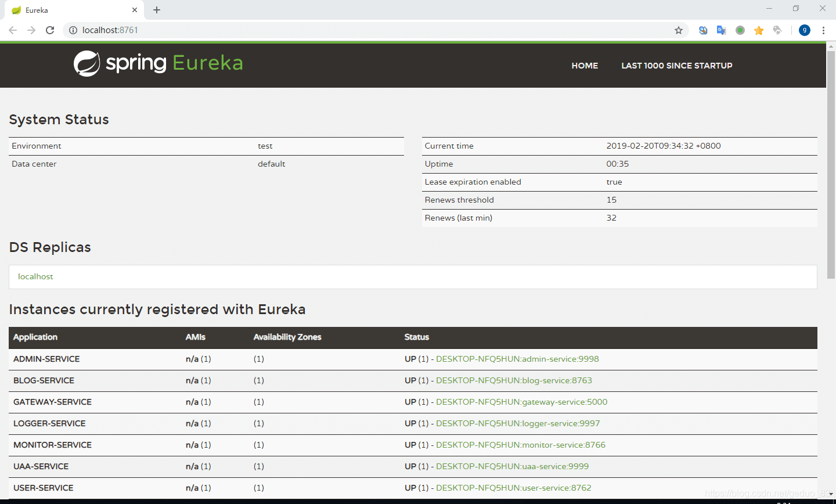Click the Availability Zones column header
The image size is (836, 504).
[x=287, y=337]
